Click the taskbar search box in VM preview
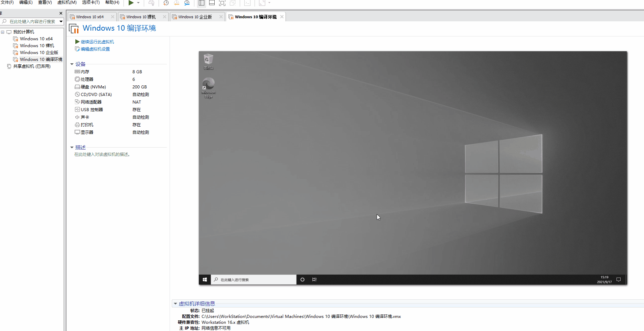The width and height of the screenshot is (644, 331). click(x=254, y=280)
